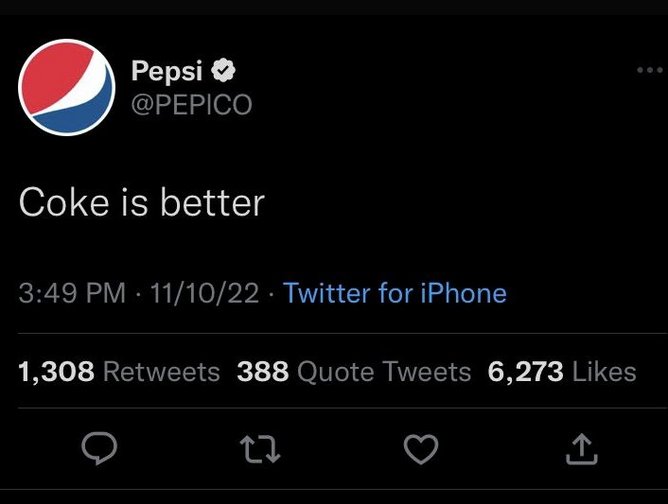Screen dimensions: 668x504
Task: Click the 6,273 likes number
Action: coord(526,372)
